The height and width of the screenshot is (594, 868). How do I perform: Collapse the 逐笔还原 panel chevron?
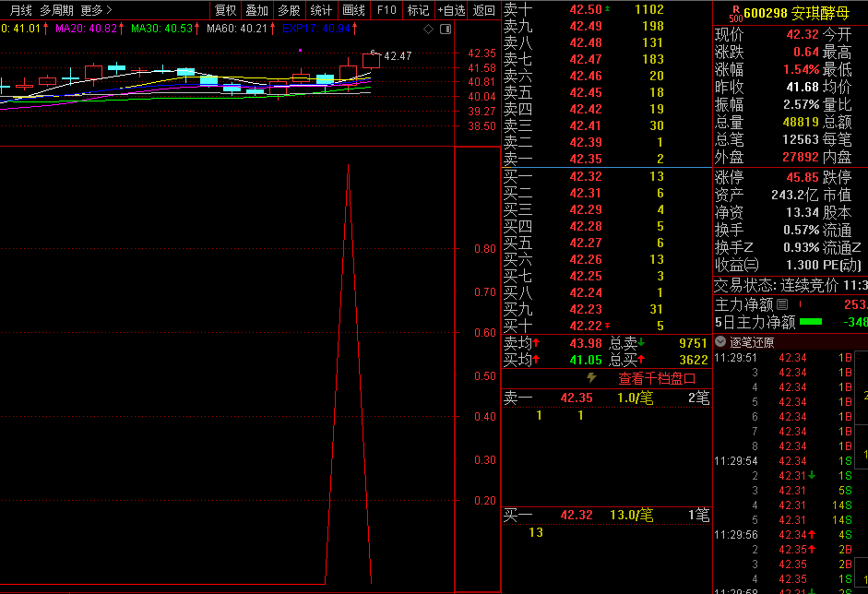720,341
